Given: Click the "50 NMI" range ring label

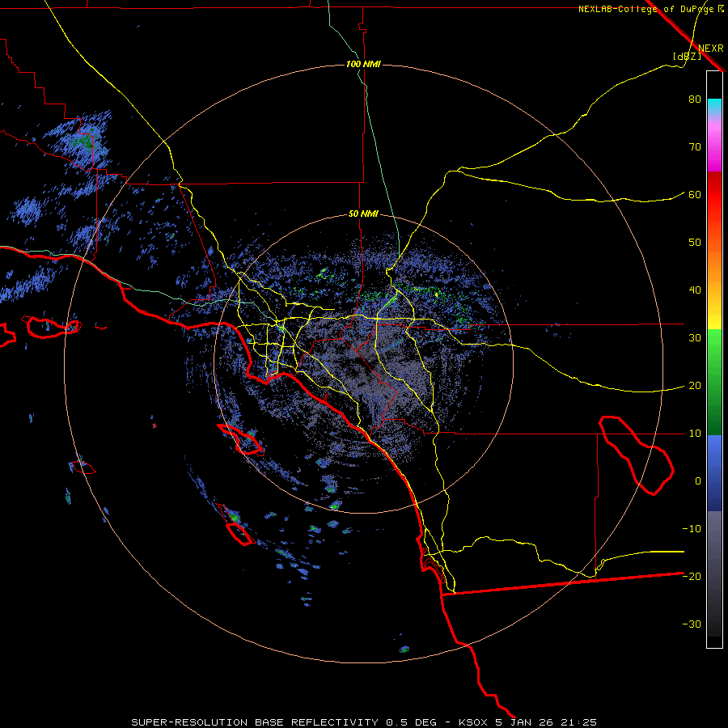Looking at the screenshot, I should [x=363, y=214].
